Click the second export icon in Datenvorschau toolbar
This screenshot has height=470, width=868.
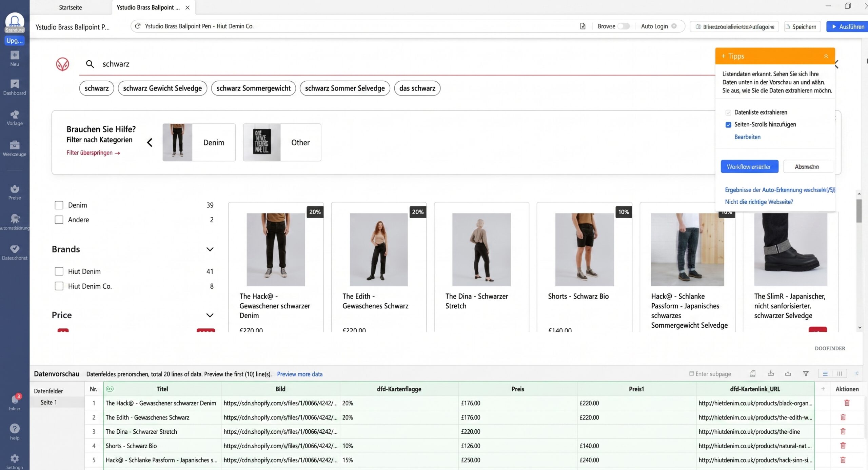click(788, 373)
